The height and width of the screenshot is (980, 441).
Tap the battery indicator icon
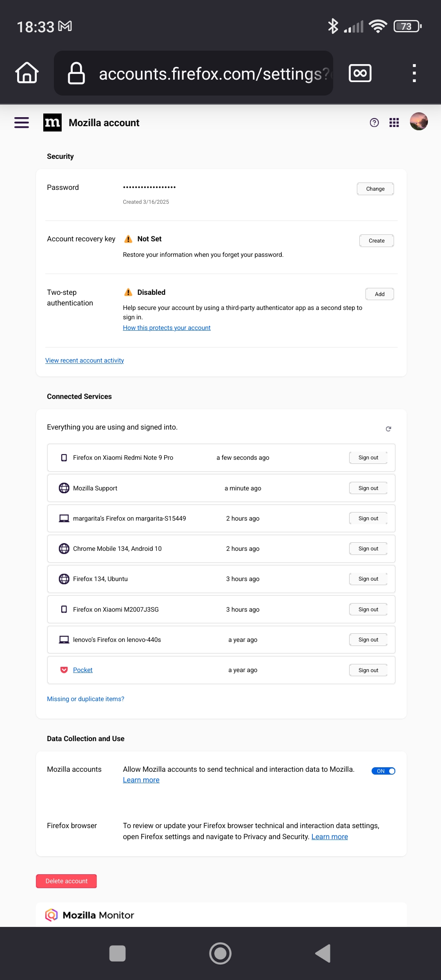click(408, 26)
